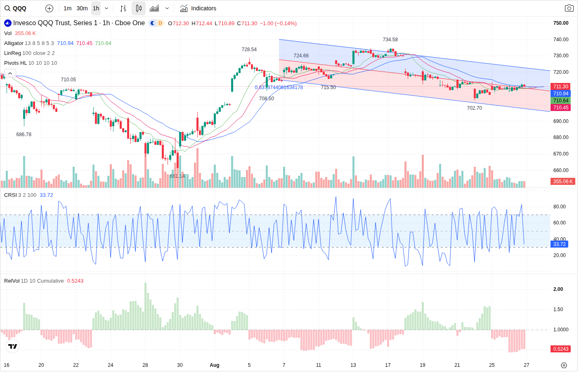Click the 33.72 CRSI value label
The image size is (586, 392).
[x=559, y=244]
